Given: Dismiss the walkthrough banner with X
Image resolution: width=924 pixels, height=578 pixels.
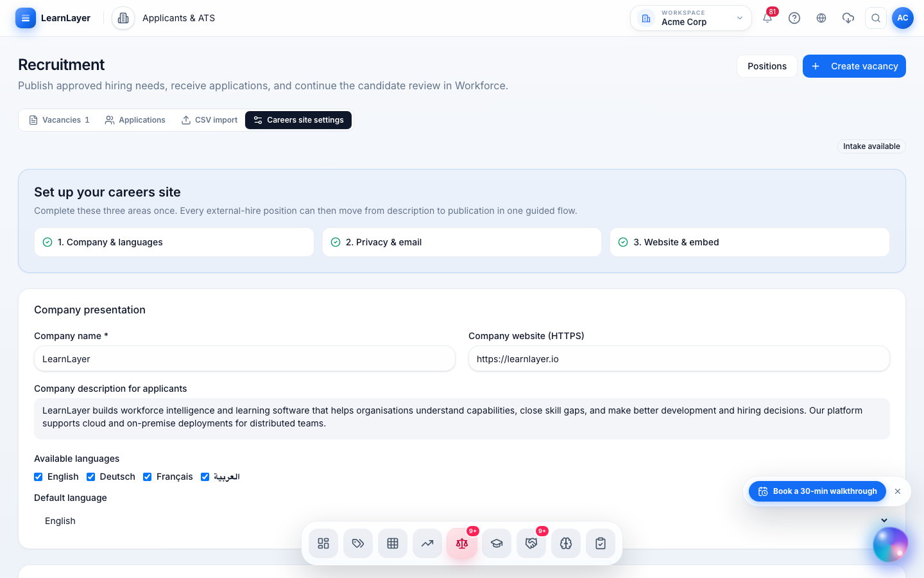Looking at the screenshot, I should point(898,491).
